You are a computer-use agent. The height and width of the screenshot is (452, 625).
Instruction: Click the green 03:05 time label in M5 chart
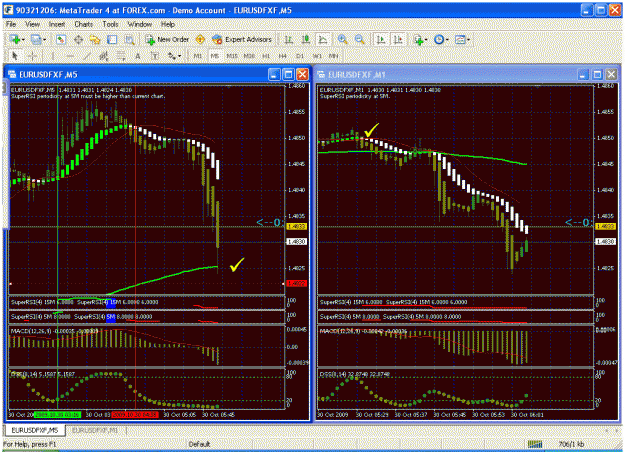pos(57,415)
